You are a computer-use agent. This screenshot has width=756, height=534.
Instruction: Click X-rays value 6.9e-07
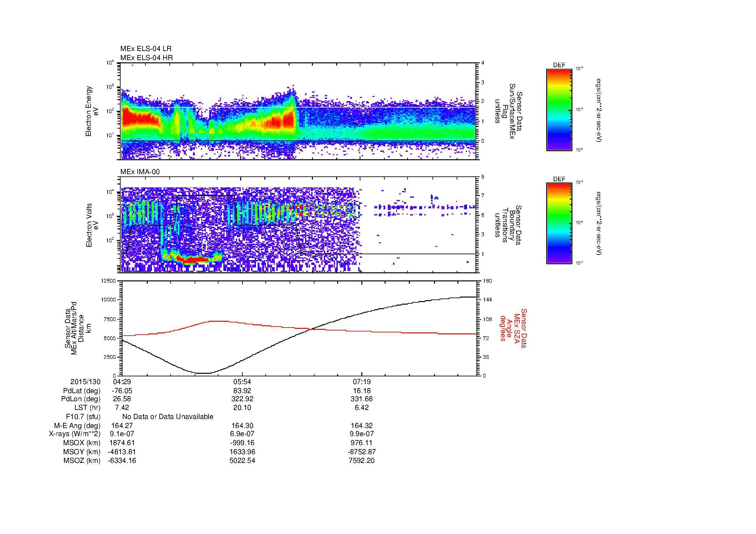pos(242,434)
